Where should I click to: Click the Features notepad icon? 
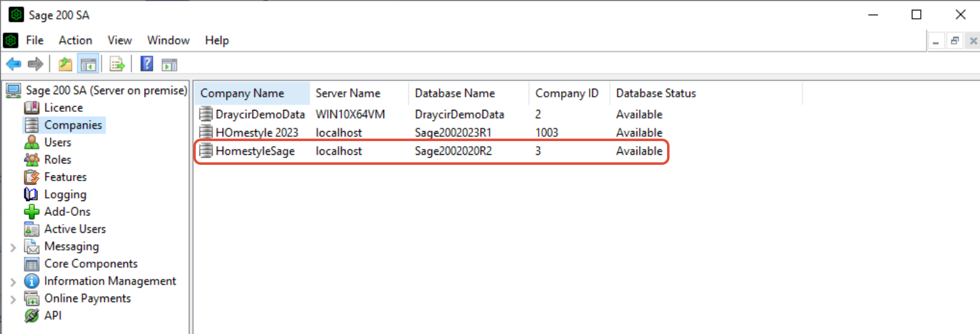coord(32,177)
